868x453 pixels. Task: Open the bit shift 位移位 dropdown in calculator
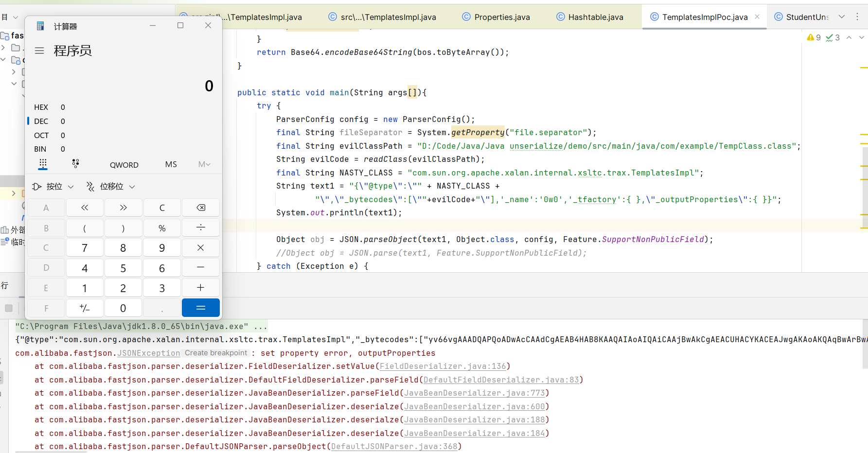click(110, 186)
